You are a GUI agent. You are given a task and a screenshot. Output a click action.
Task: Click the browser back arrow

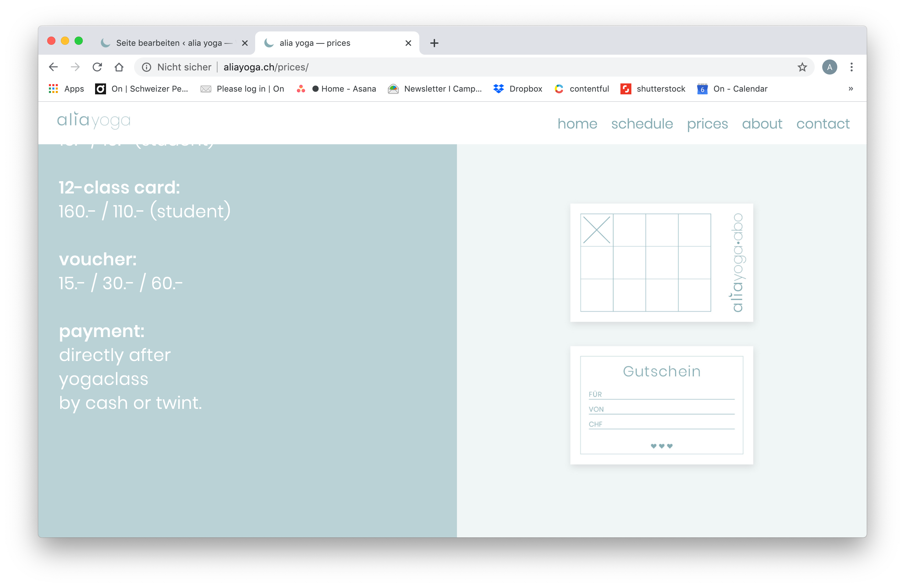coord(53,67)
